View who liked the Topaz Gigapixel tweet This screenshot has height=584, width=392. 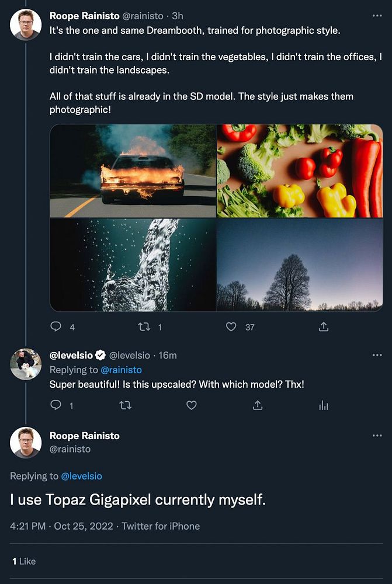(24, 561)
